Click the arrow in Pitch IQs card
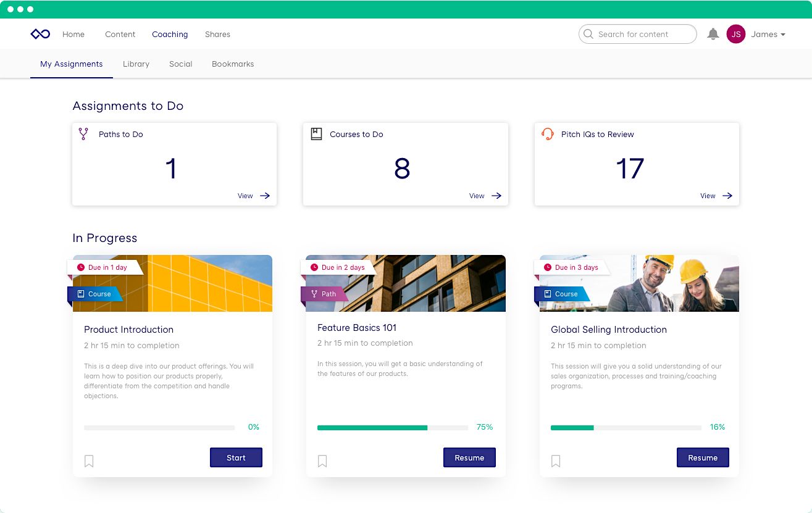 pos(727,196)
